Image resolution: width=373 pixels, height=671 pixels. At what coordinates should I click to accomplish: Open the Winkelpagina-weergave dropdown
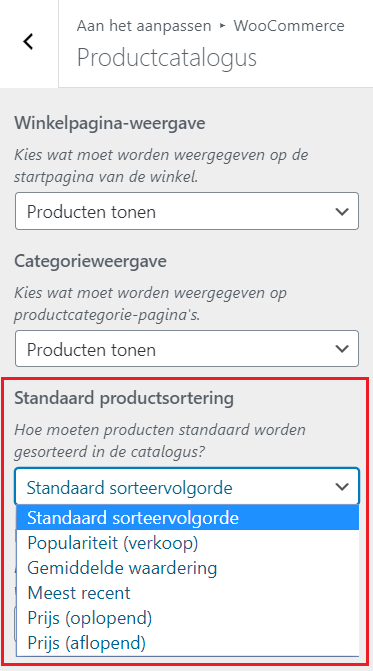(187, 211)
